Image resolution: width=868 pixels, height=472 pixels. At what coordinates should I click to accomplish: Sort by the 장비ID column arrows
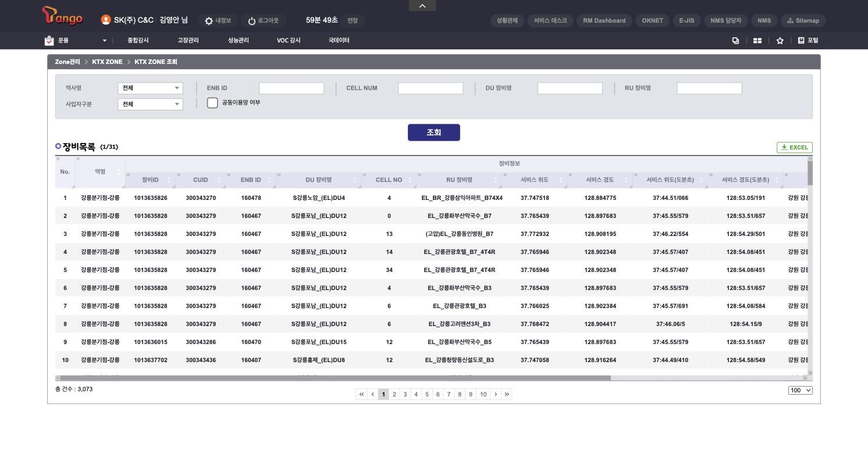click(x=169, y=180)
